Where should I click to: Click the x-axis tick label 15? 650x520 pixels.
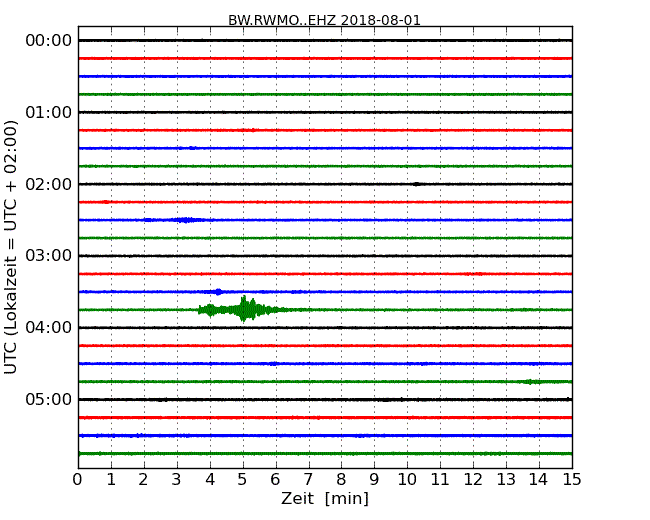pos(572,480)
